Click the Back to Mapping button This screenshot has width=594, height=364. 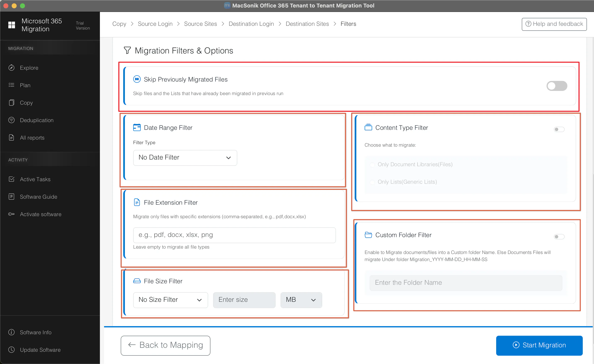pos(165,345)
